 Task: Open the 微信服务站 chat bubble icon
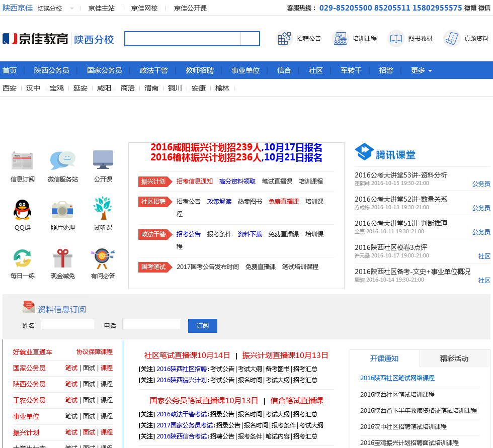click(62, 160)
